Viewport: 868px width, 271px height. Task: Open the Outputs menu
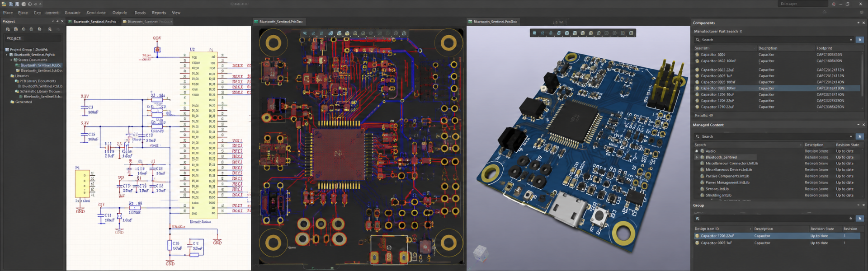120,13
